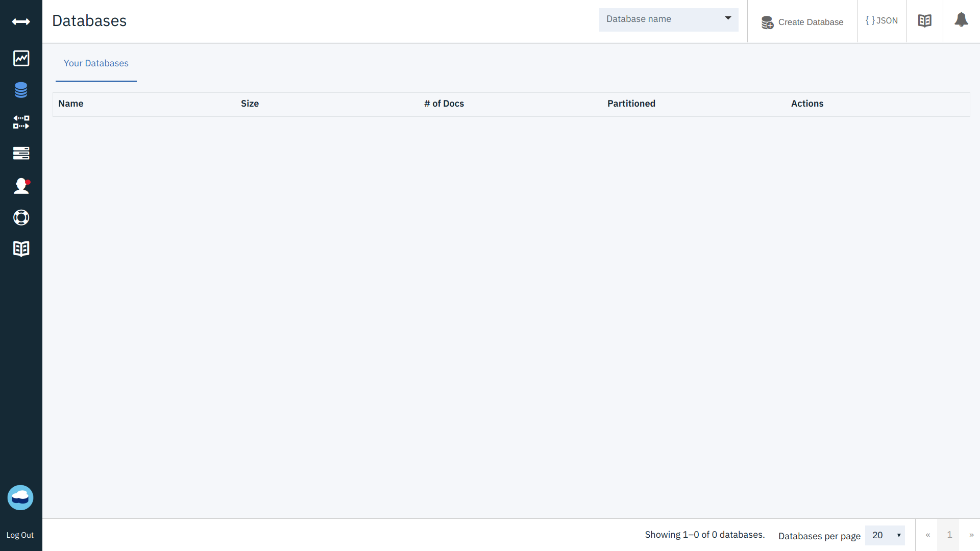Screen dimensions: 980x551
Task: Collapse the sidebar with the double-arrow icon
Action: click(x=21, y=21)
